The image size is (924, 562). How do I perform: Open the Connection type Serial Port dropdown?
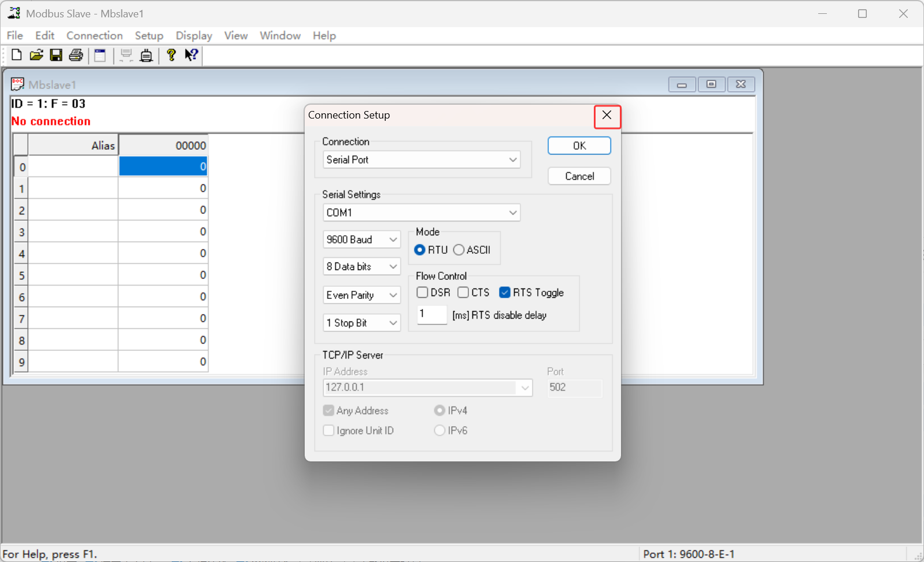coord(422,160)
